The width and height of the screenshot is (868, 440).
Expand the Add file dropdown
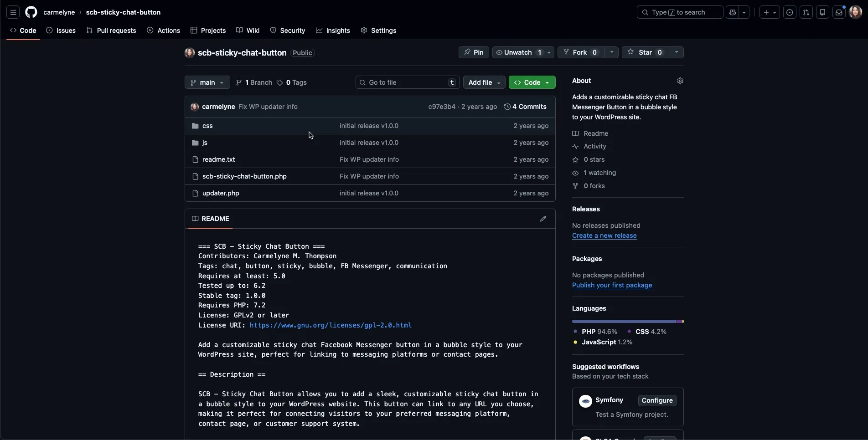(x=484, y=82)
